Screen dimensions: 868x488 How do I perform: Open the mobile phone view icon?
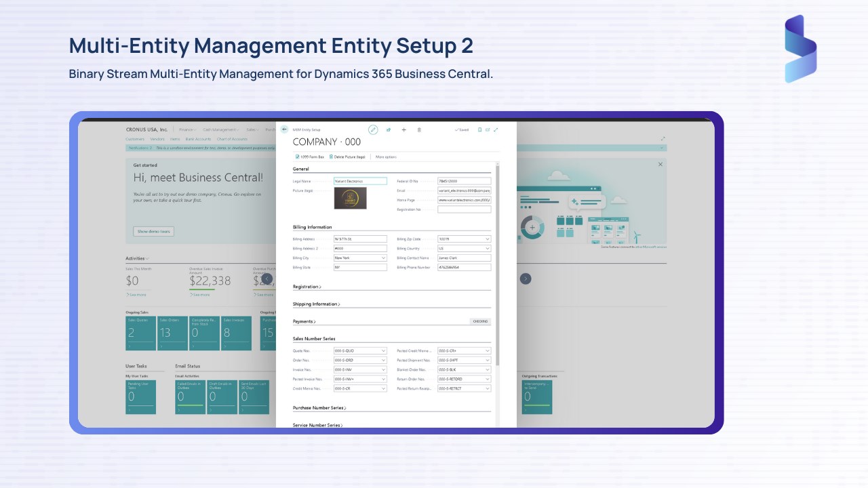[x=481, y=129]
